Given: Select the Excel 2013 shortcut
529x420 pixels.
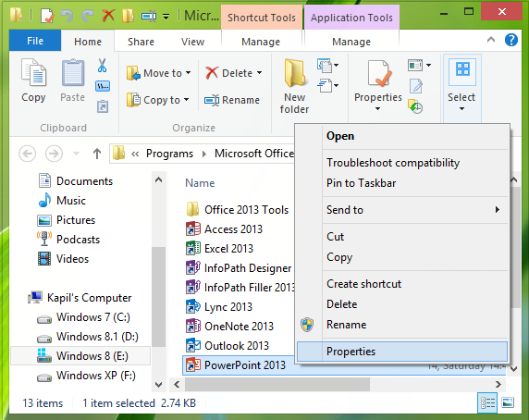Looking at the screenshot, I should pyautogui.click(x=219, y=249).
